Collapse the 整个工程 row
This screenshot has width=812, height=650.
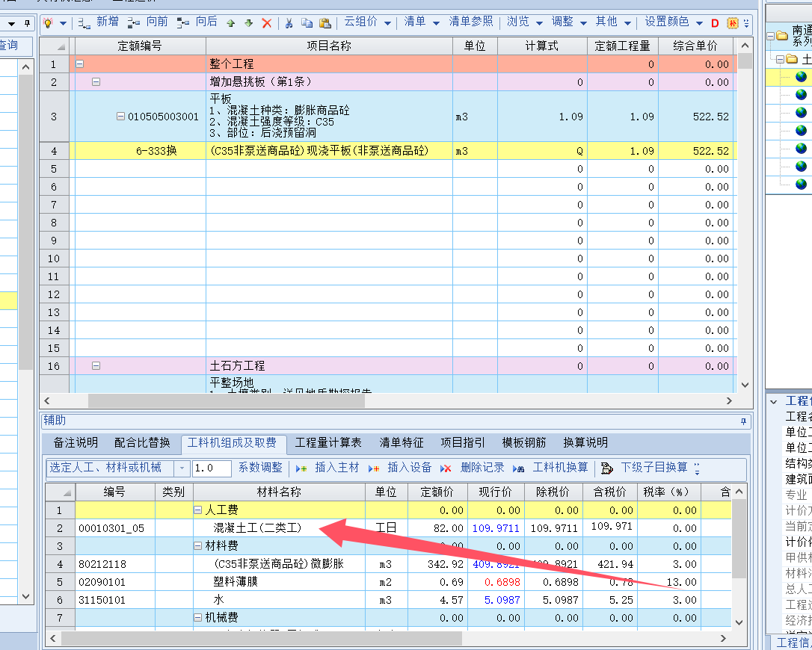pyautogui.click(x=80, y=64)
